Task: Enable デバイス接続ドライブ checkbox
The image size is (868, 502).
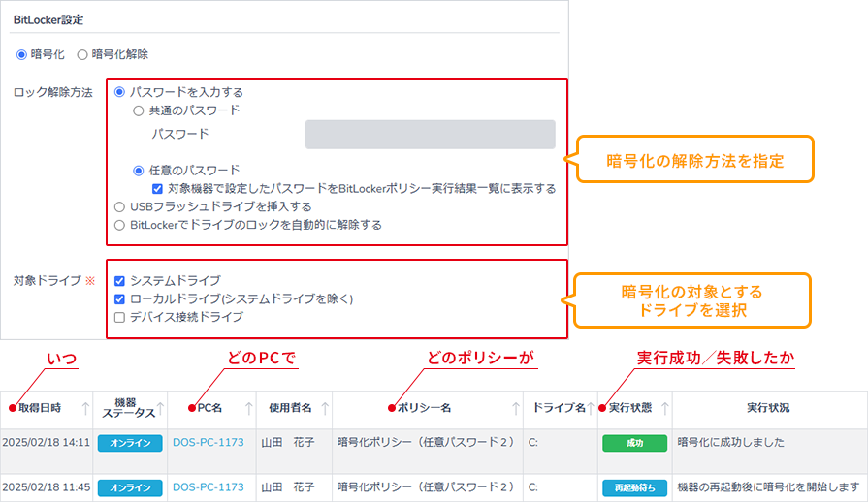Action: (119, 317)
